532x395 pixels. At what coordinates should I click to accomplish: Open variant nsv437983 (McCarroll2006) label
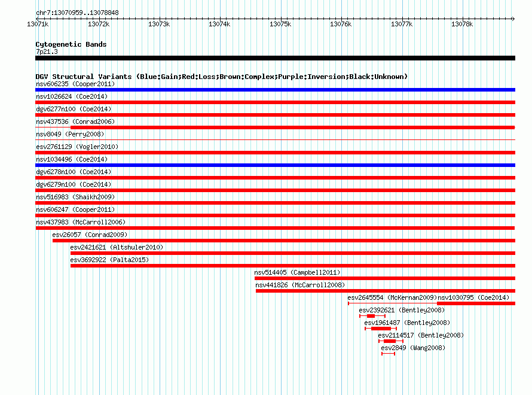[x=81, y=222]
